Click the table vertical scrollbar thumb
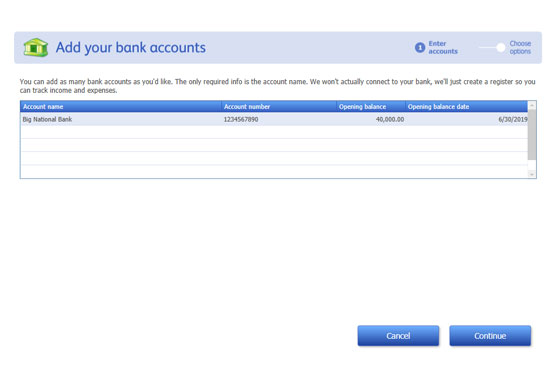Screen dimensions: 556x377 (532, 135)
